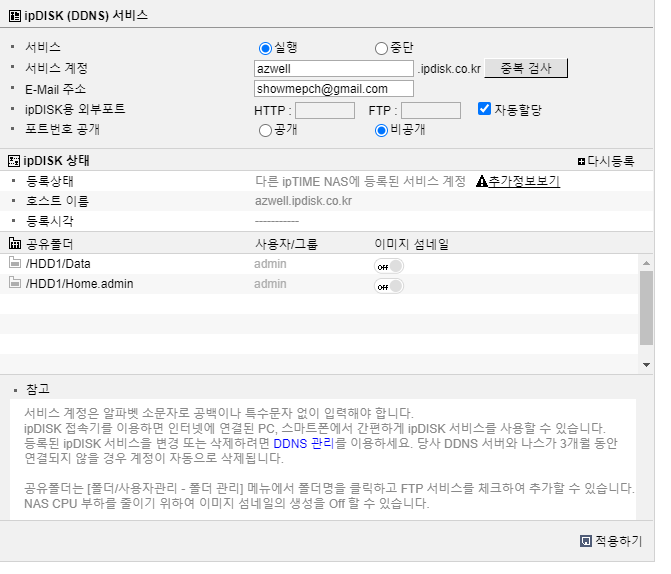Screen dimensions: 671x574
Task: Click the HTTP port input field
Action: [x=325, y=110]
